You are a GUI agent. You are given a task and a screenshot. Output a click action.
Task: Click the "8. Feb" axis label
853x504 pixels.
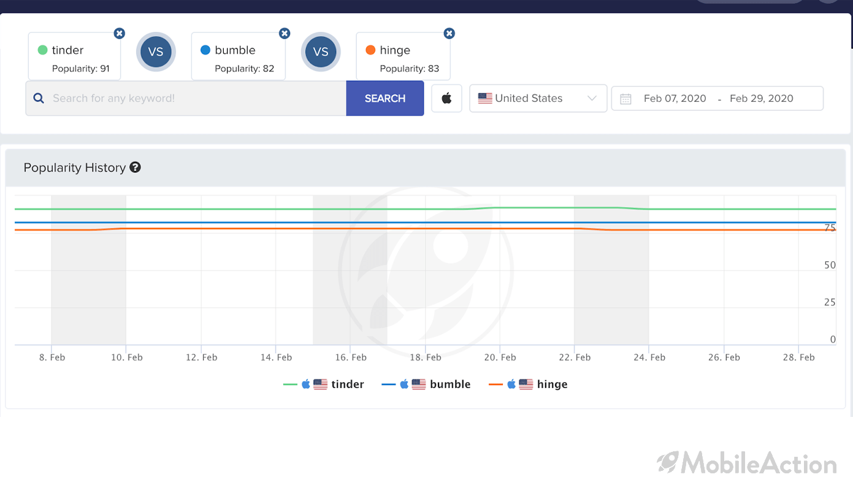coord(52,357)
